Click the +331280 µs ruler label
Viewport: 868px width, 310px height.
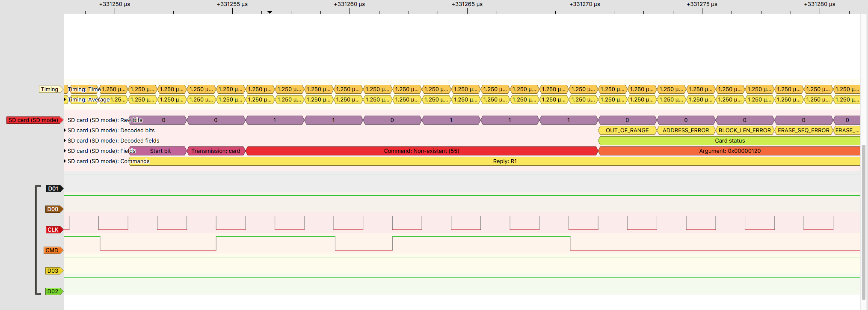click(820, 4)
